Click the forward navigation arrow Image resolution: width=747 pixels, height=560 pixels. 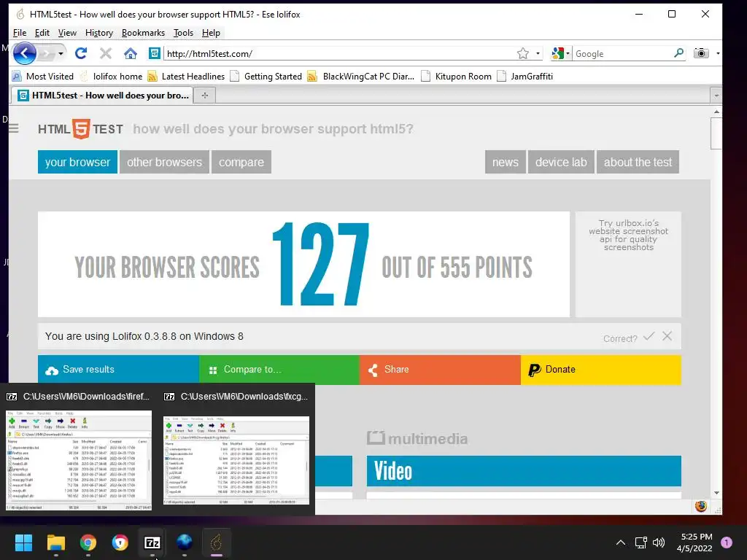click(x=47, y=53)
